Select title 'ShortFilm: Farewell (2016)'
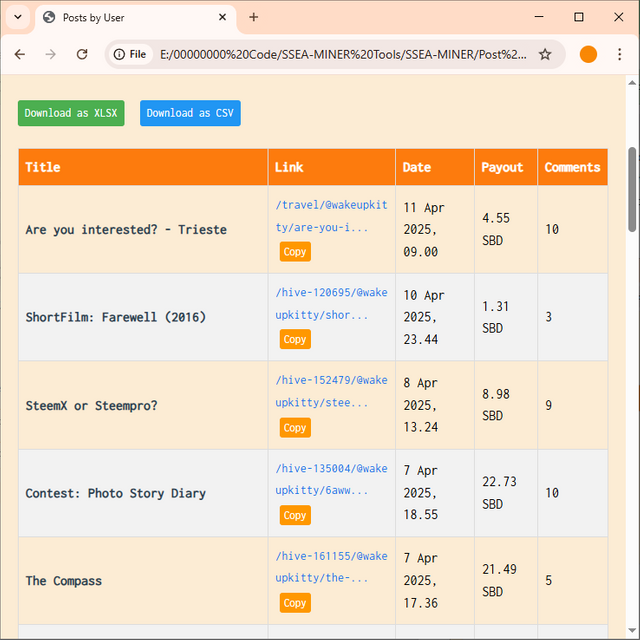The height and width of the screenshot is (640, 640). [116, 317]
